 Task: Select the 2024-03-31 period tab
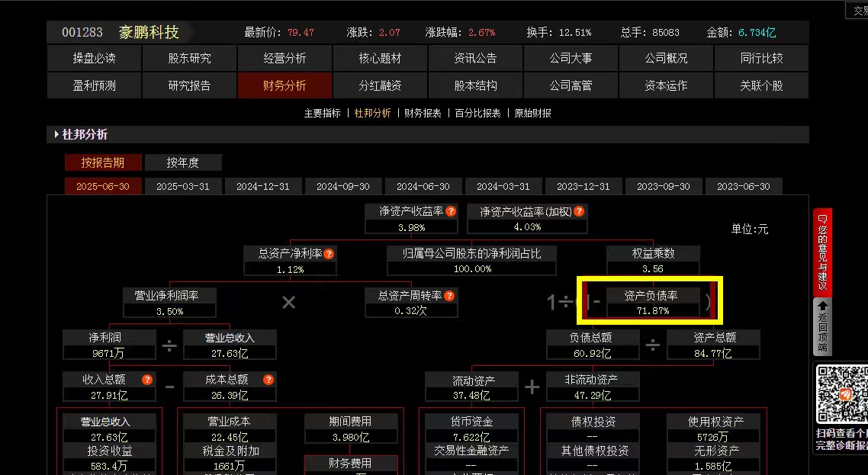pos(503,186)
